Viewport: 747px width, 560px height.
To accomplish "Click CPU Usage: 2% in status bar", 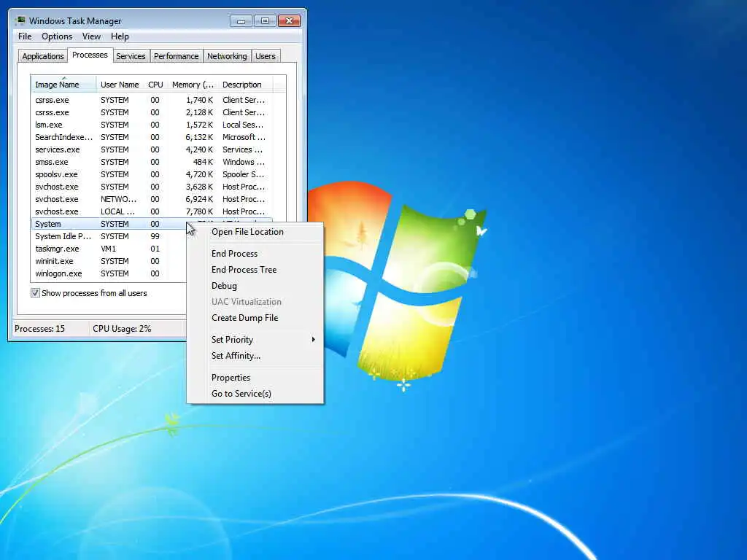I will [x=122, y=329].
